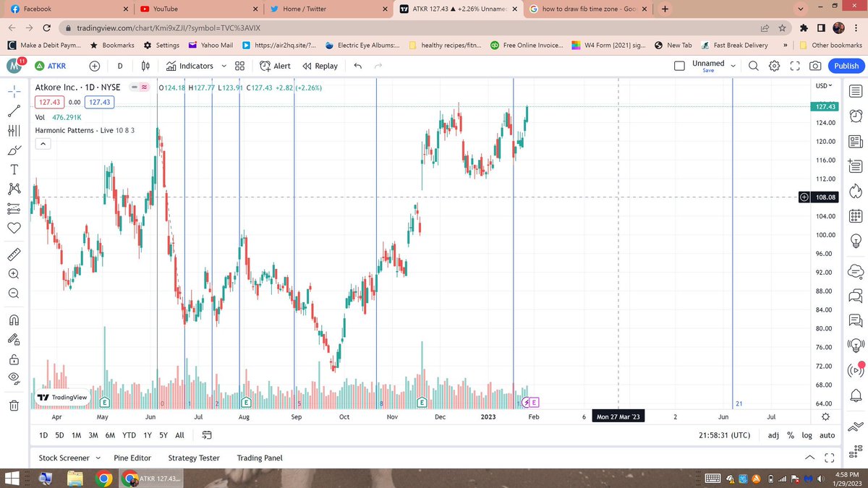Viewport: 868px width, 488px height.
Task: Toggle magnet mode for drawings
Action: click(x=14, y=320)
